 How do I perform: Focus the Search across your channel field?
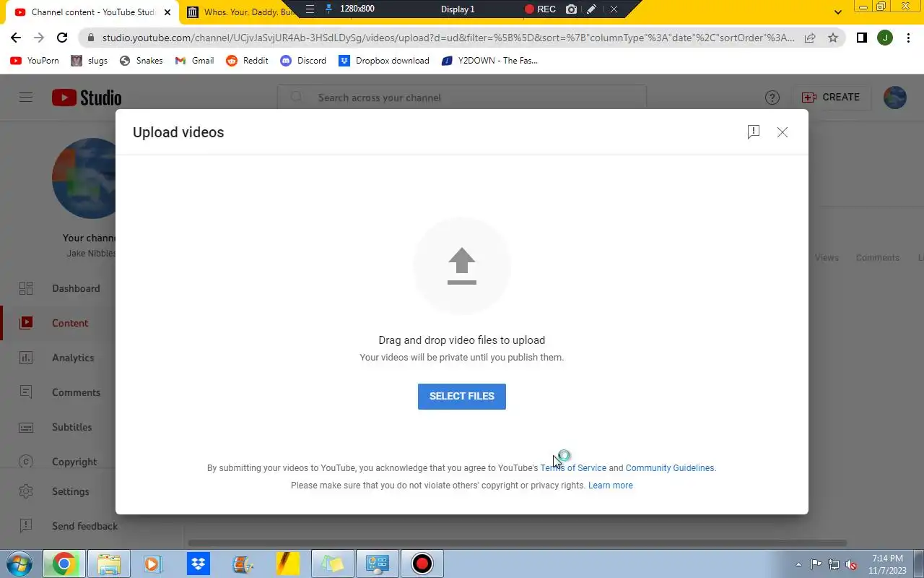[462, 98]
